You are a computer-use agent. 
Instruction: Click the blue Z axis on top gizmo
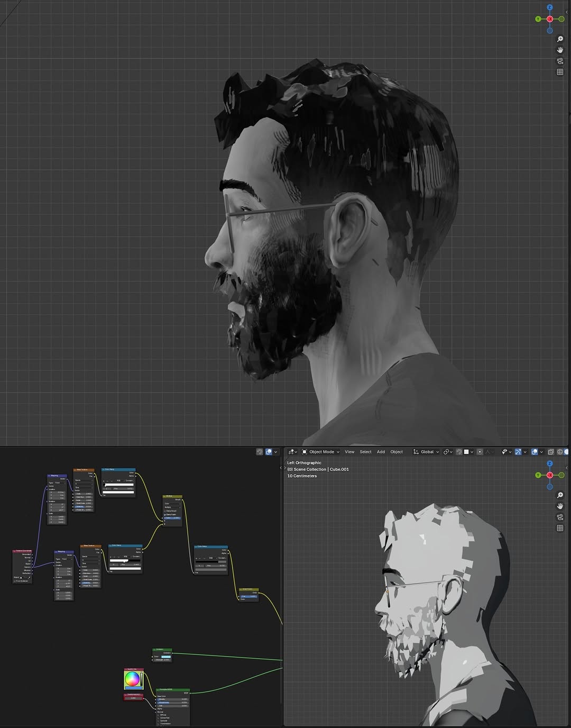[550, 7]
